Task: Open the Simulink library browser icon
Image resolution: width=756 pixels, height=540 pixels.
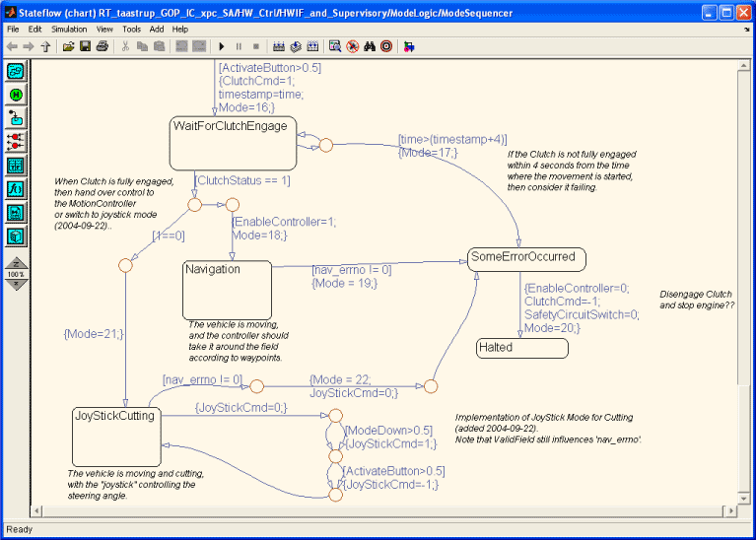Action: 409,46
